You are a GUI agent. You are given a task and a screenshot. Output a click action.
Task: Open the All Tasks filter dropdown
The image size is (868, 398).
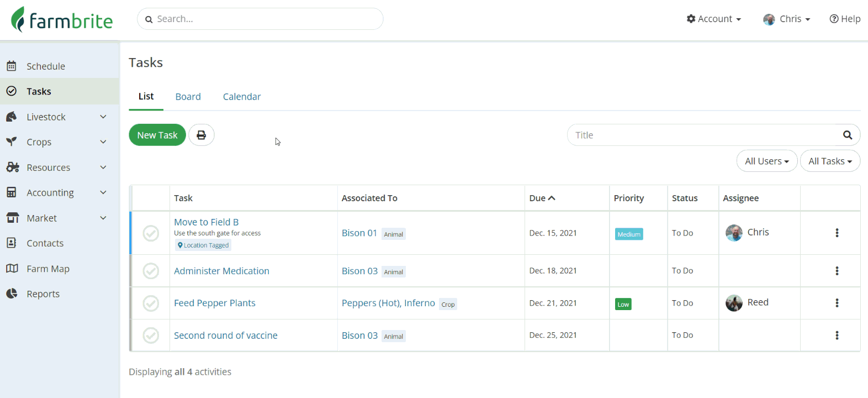click(x=830, y=161)
